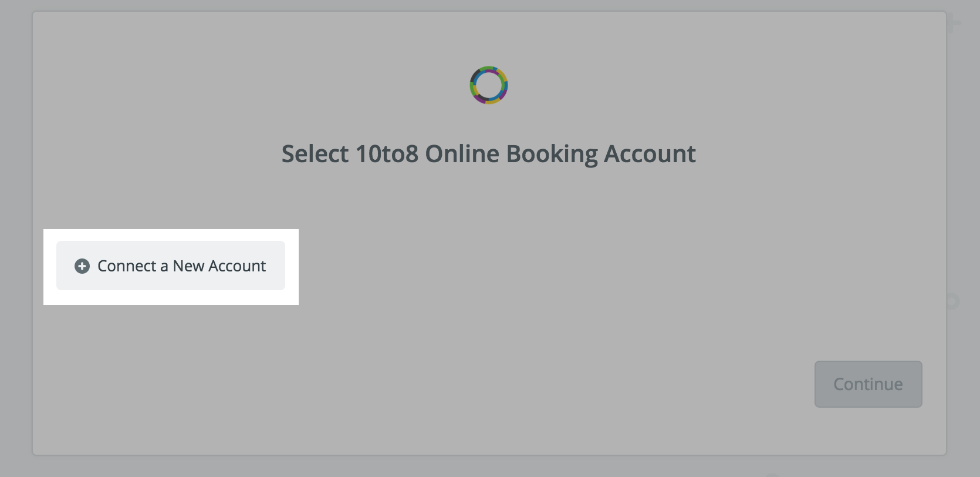
Task: Click the greyed-out Continue button
Action: click(868, 384)
